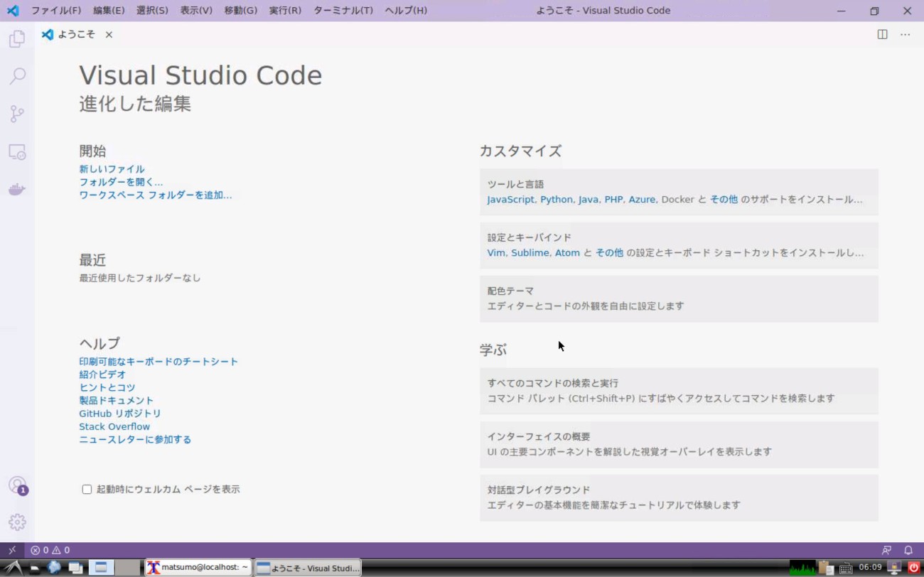This screenshot has width=924, height=577.
Task: Open 印刷可能なキーボードのチートシート link
Action: tap(159, 362)
